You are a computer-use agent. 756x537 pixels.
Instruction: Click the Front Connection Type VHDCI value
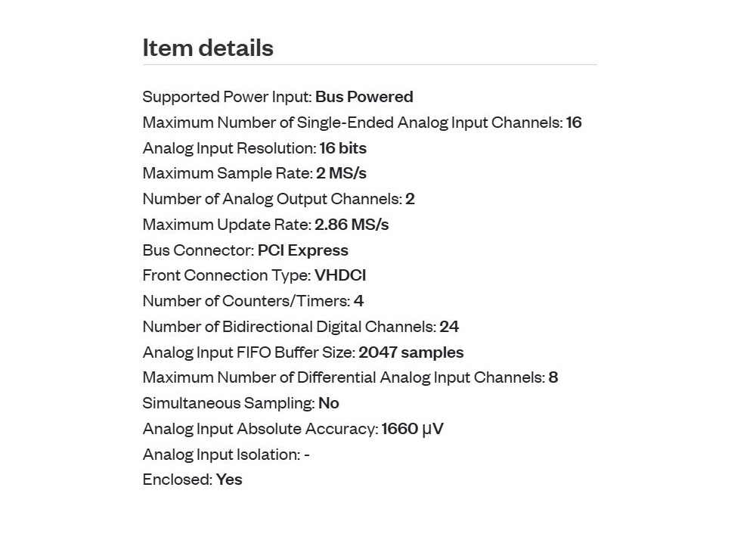pyautogui.click(x=340, y=275)
